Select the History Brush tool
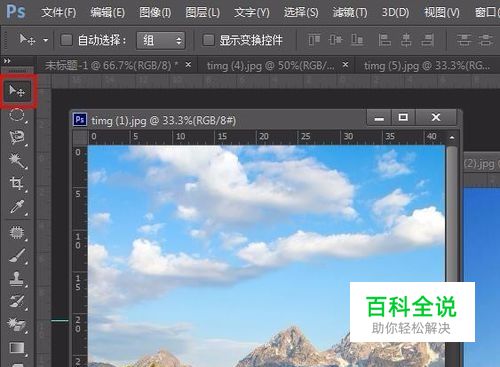 pyautogui.click(x=17, y=301)
